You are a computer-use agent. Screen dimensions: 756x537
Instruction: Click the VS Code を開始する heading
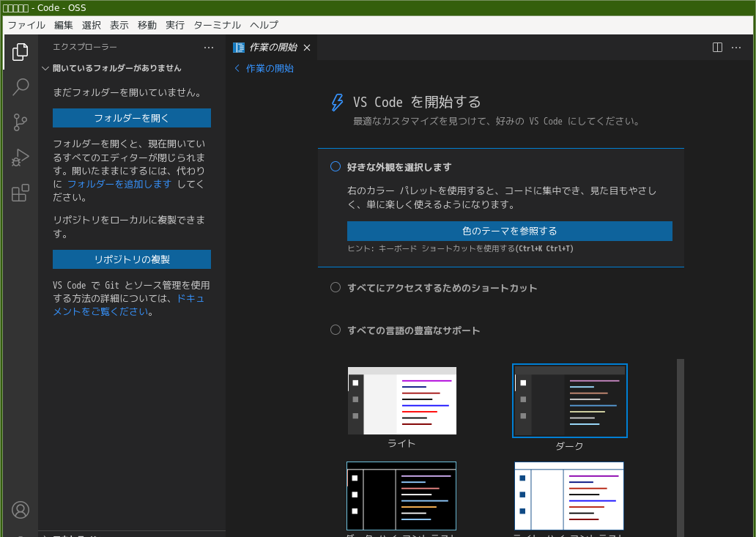tap(417, 102)
